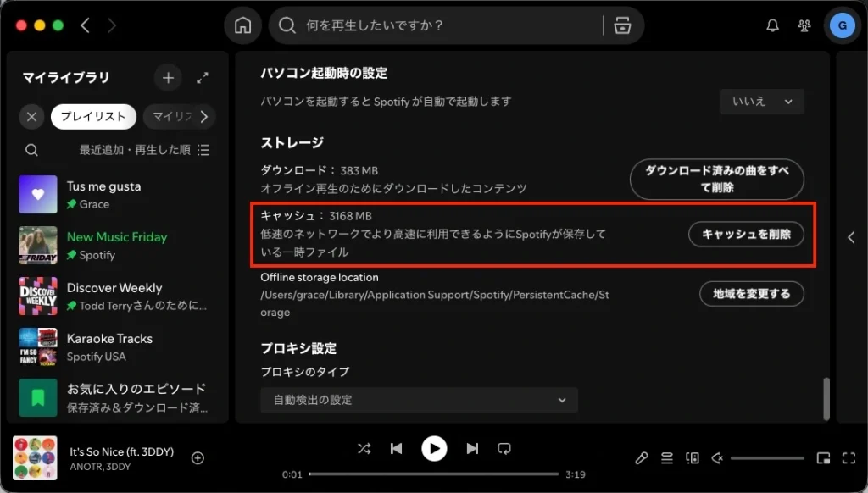This screenshot has height=493, width=868.
Task: Open the Browse icon in search bar
Action: (x=622, y=25)
